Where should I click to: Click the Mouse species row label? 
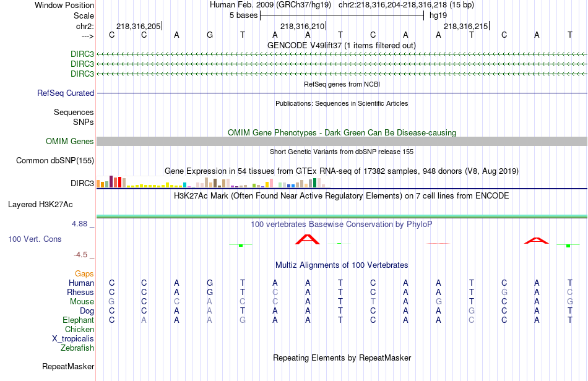82,302
